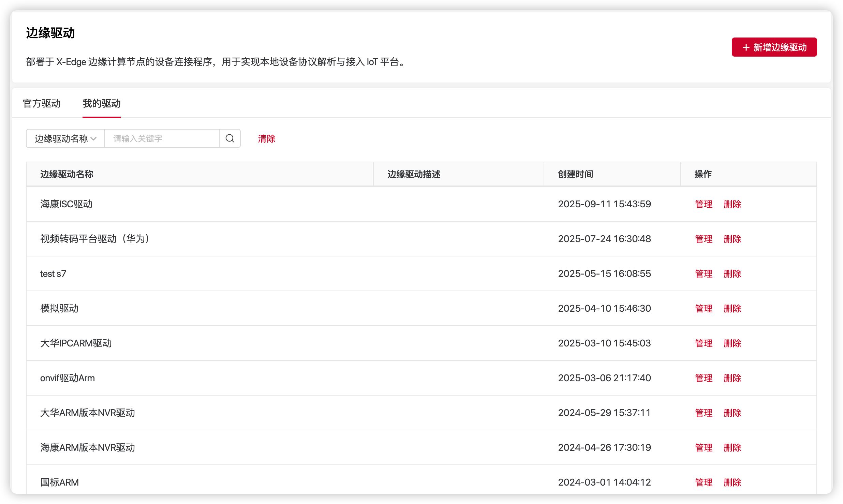Viewport: 843px width, 504px height.
Task: Switch to the 官方驱动 tab
Action: (42, 103)
